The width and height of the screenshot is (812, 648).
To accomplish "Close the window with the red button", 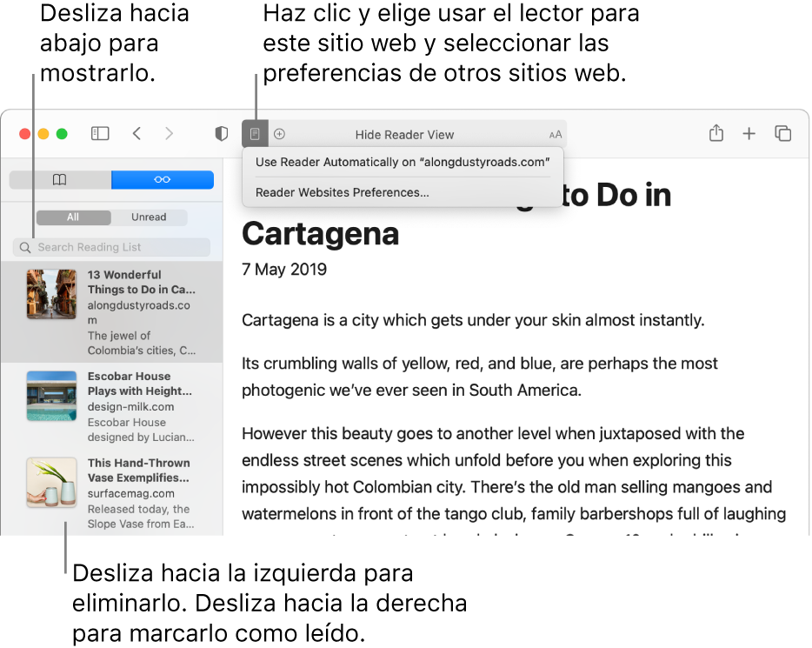I will pyautogui.click(x=24, y=134).
